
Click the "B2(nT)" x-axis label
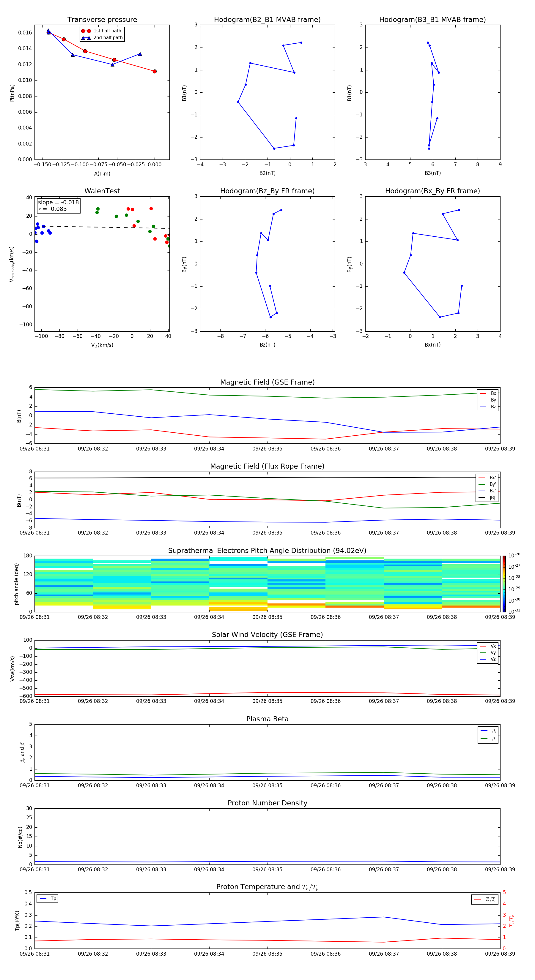click(x=267, y=173)
